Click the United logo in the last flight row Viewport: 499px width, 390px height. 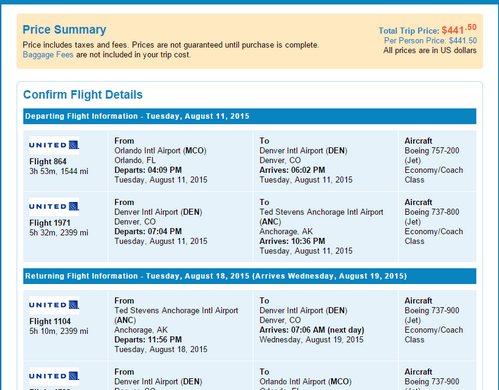point(54,376)
